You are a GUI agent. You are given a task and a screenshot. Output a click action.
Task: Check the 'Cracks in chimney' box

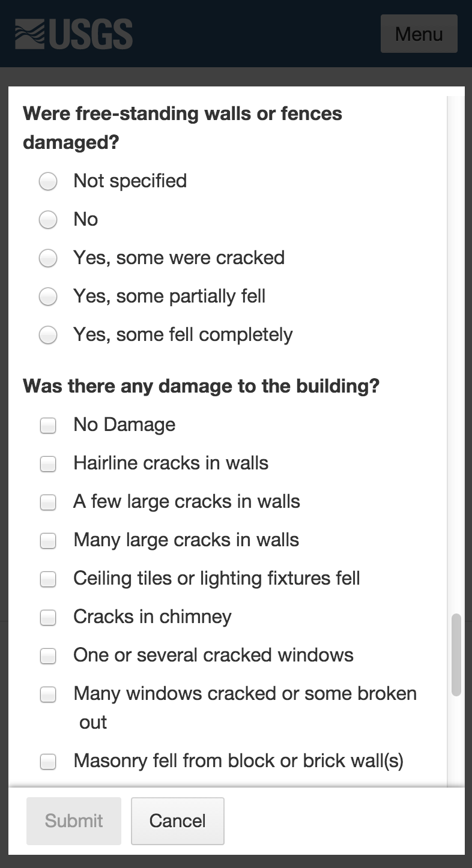tap(48, 618)
